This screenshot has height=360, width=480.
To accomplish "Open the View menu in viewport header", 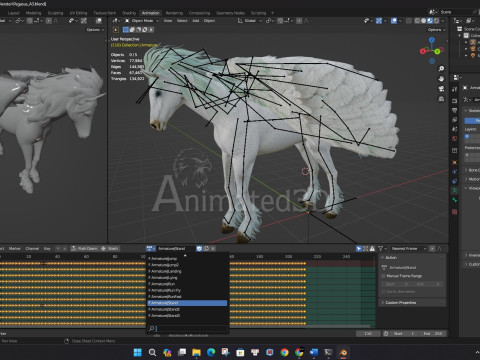I will (x=168, y=21).
